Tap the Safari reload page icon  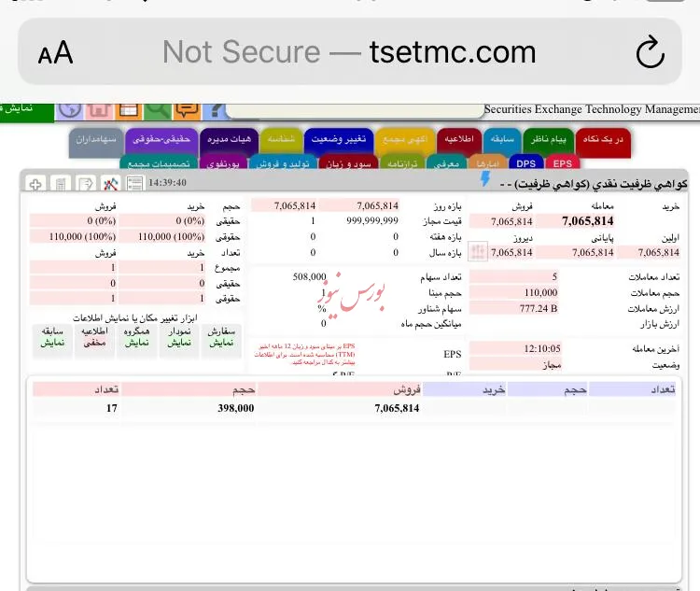[650, 52]
